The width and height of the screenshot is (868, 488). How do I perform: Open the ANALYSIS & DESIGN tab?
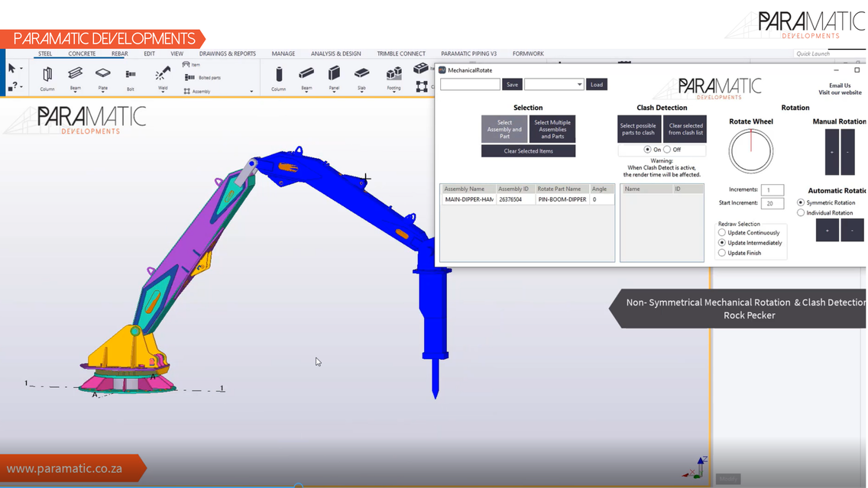click(336, 53)
